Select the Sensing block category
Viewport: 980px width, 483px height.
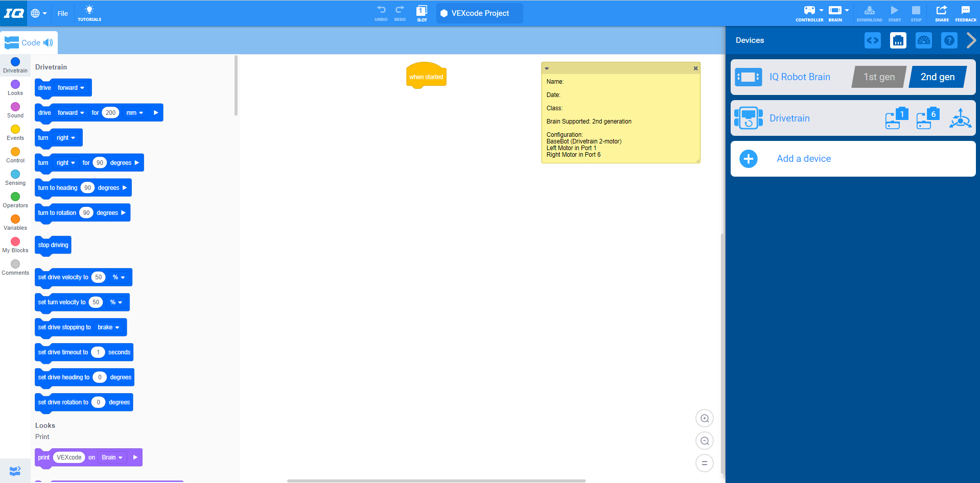[x=15, y=177]
